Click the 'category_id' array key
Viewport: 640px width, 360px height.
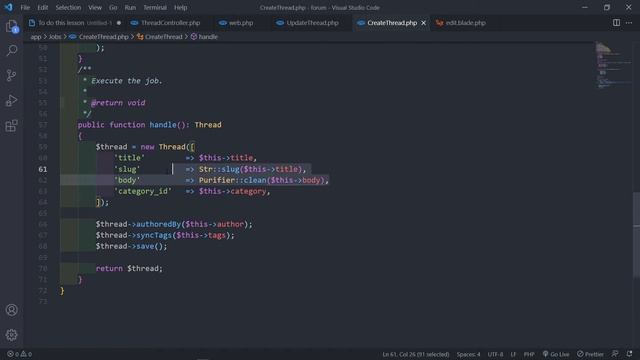point(143,191)
